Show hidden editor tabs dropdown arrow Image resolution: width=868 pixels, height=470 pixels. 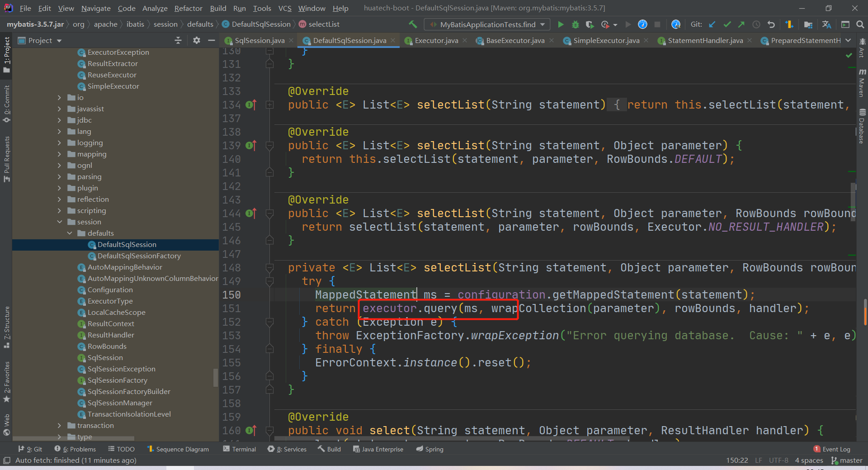(x=848, y=40)
